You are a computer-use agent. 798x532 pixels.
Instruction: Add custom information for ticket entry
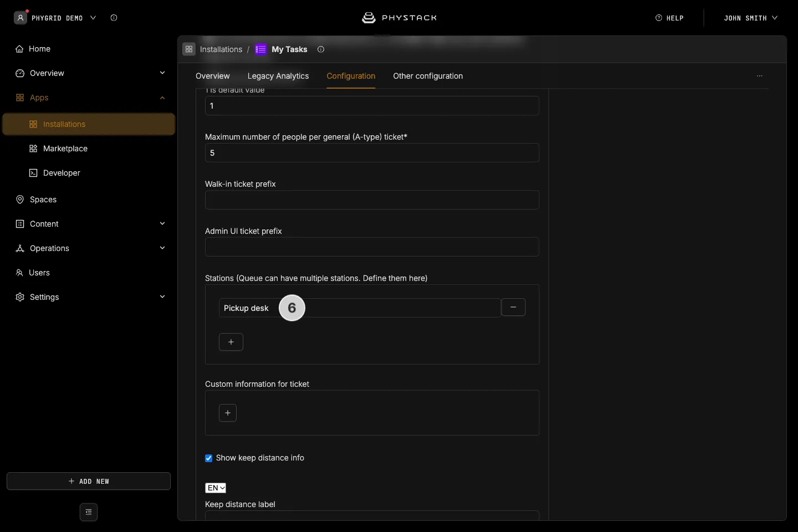coord(228,413)
